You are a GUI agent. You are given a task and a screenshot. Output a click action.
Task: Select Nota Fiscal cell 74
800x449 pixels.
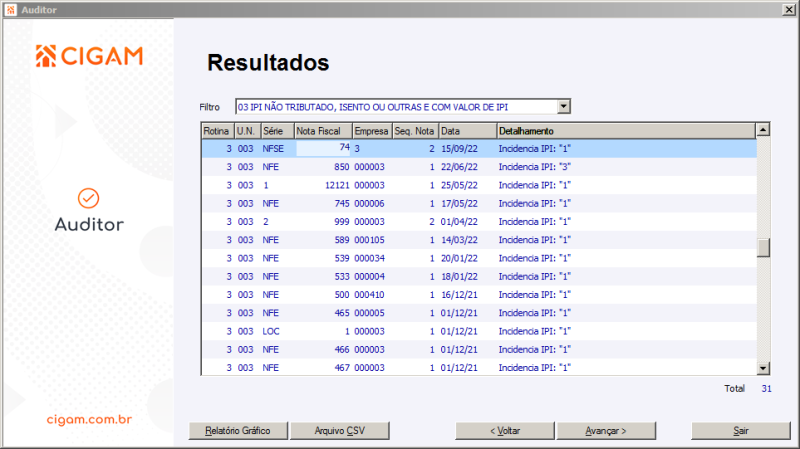323,148
